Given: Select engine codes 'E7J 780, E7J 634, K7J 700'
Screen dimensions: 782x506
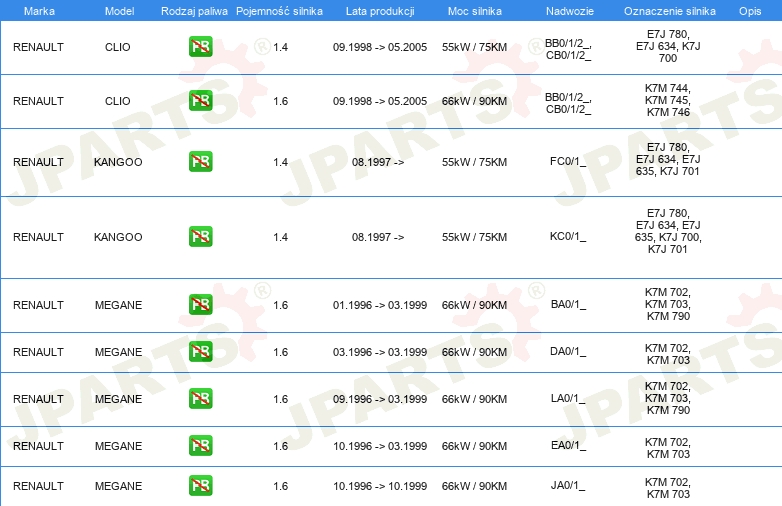Looking at the screenshot, I should coord(668,46).
